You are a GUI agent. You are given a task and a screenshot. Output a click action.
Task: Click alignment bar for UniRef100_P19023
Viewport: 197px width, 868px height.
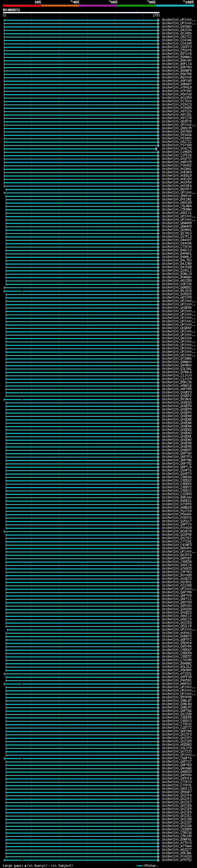82,104
